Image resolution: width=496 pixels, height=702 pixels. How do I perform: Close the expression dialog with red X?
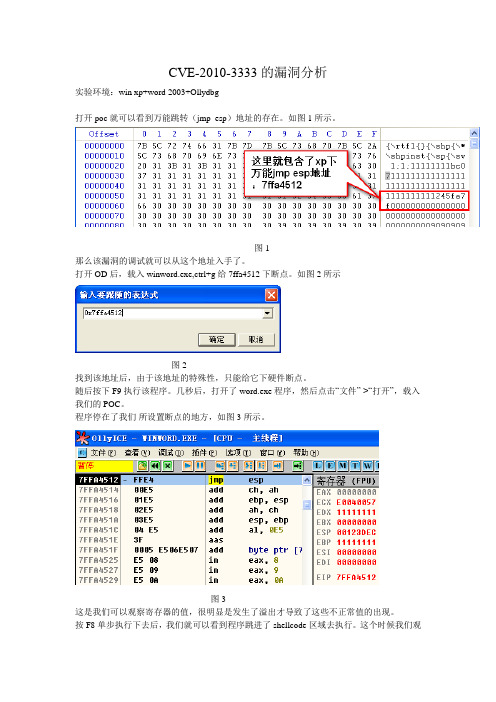[x=271, y=295]
